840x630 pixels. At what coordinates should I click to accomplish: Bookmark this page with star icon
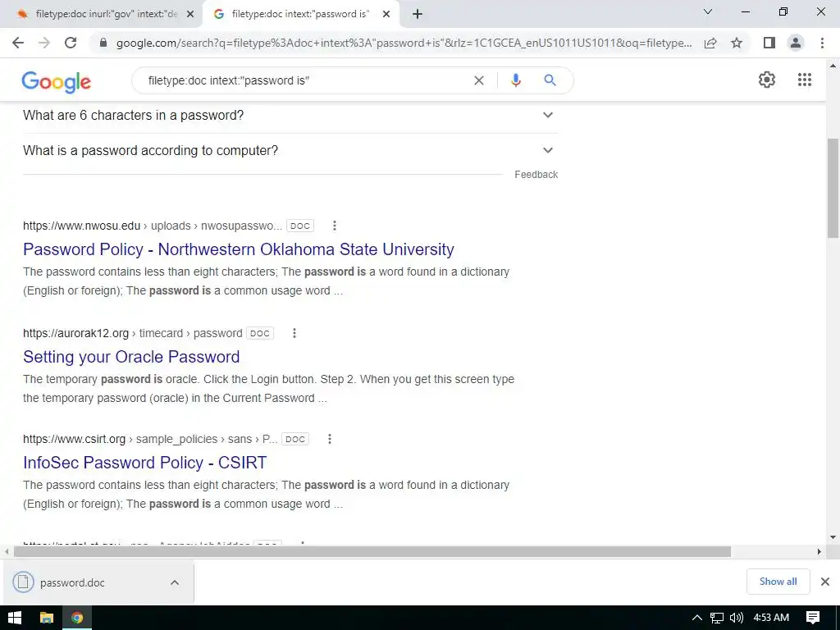pyautogui.click(x=737, y=43)
